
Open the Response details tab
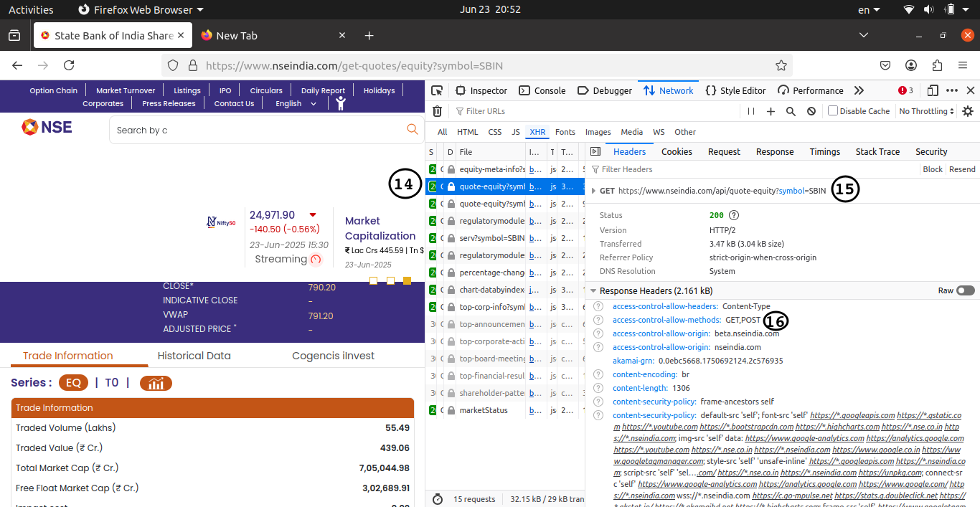(775, 151)
